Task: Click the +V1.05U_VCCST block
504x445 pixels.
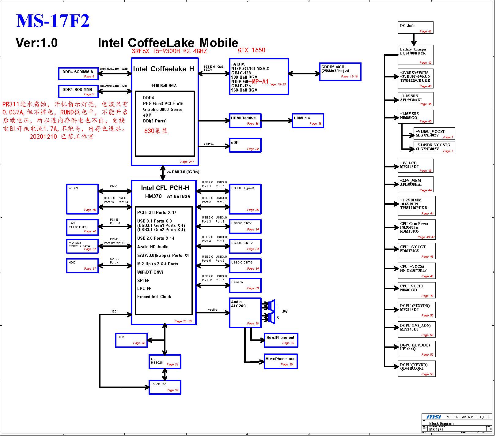Action: [434, 133]
